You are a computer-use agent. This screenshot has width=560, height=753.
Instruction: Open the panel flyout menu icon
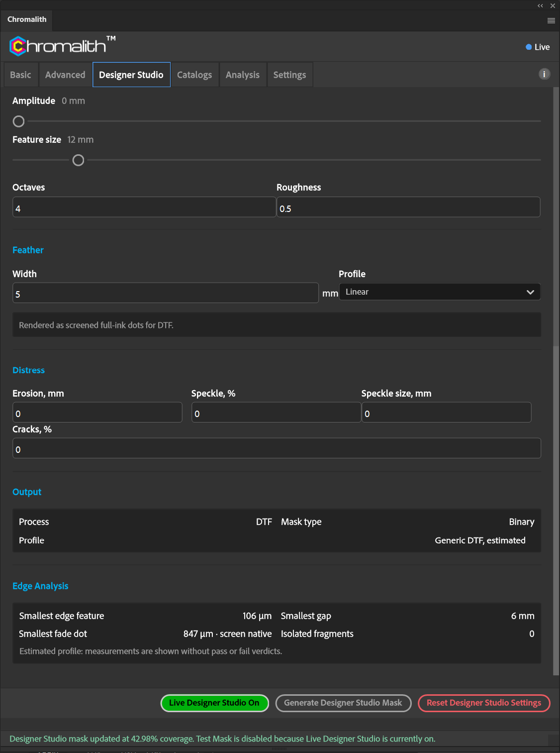(x=551, y=20)
